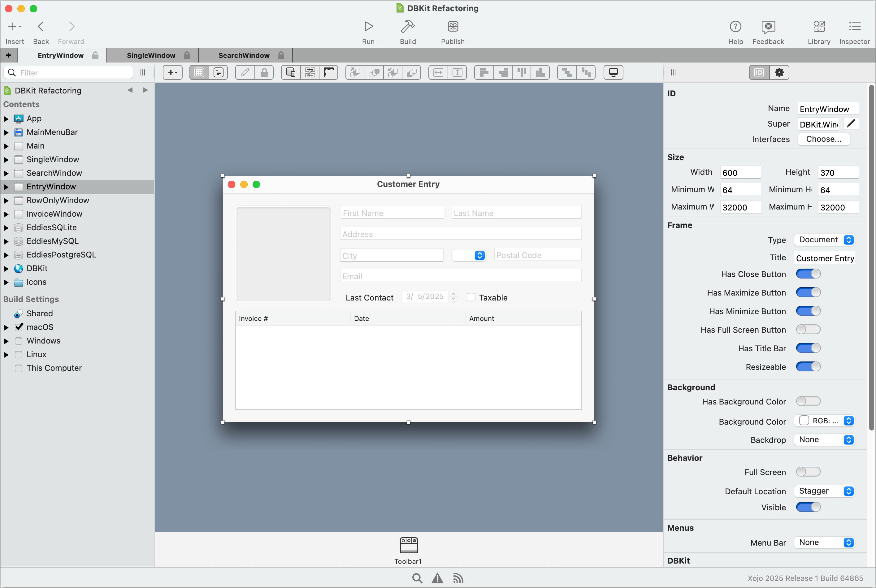Turn off the Resizeable switch
The width and height of the screenshot is (876, 588).
[808, 366]
